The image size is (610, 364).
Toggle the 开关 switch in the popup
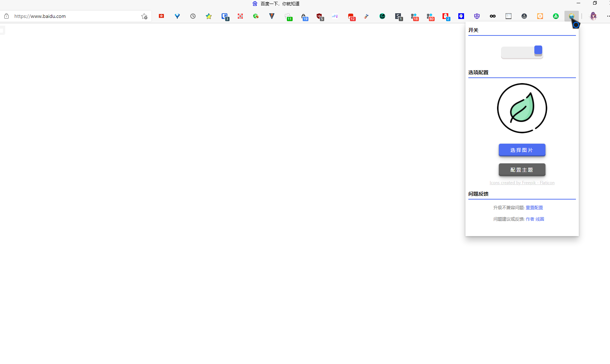coord(522,52)
